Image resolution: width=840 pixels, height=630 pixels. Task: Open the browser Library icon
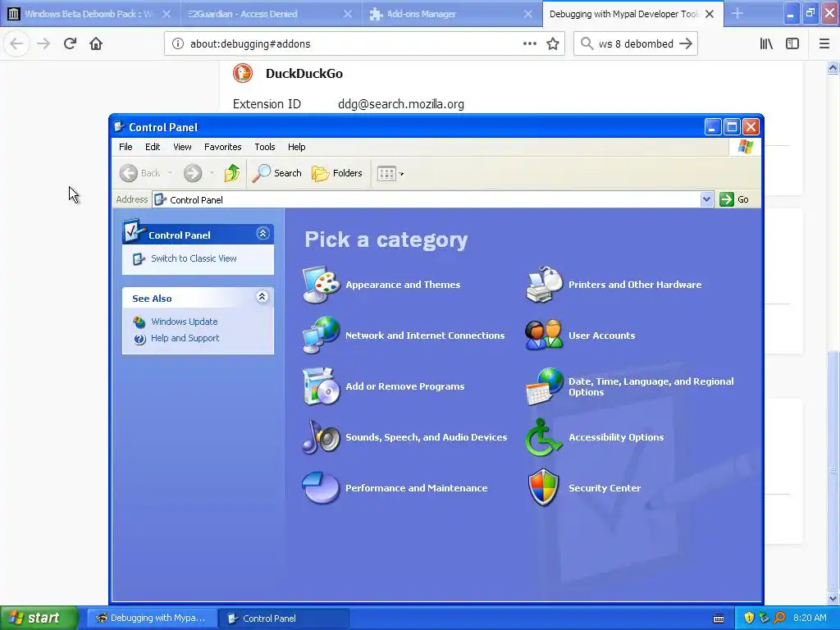pyautogui.click(x=766, y=44)
